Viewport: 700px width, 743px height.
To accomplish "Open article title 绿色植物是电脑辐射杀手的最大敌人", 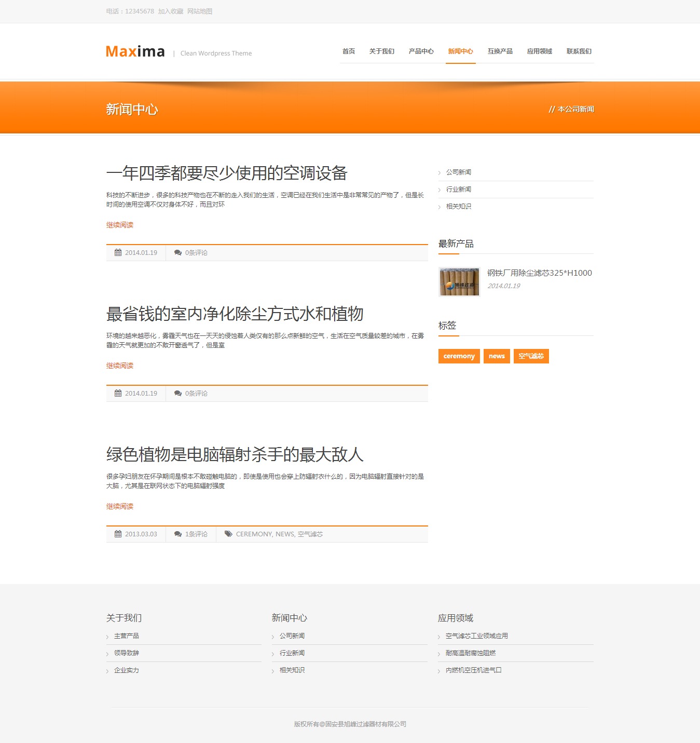I will pos(235,455).
